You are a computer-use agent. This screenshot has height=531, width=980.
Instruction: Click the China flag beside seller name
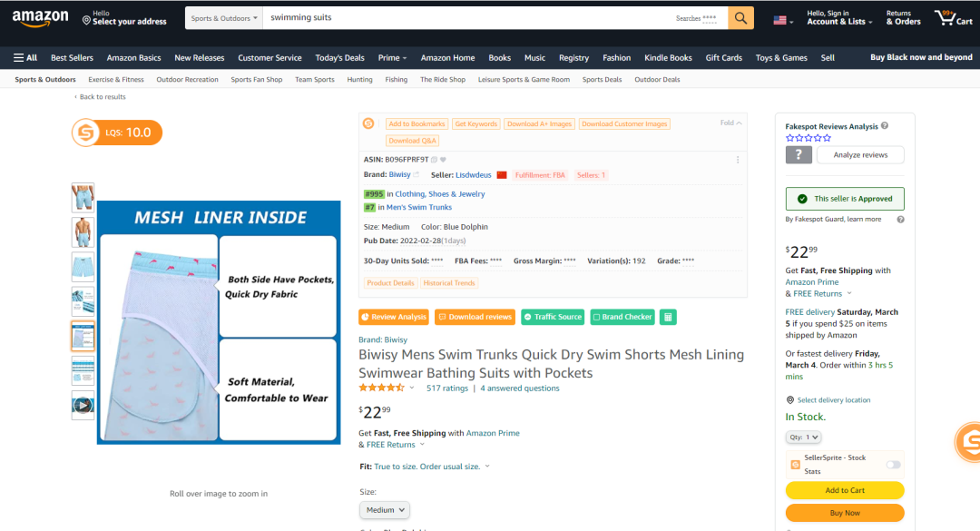pyautogui.click(x=501, y=175)
